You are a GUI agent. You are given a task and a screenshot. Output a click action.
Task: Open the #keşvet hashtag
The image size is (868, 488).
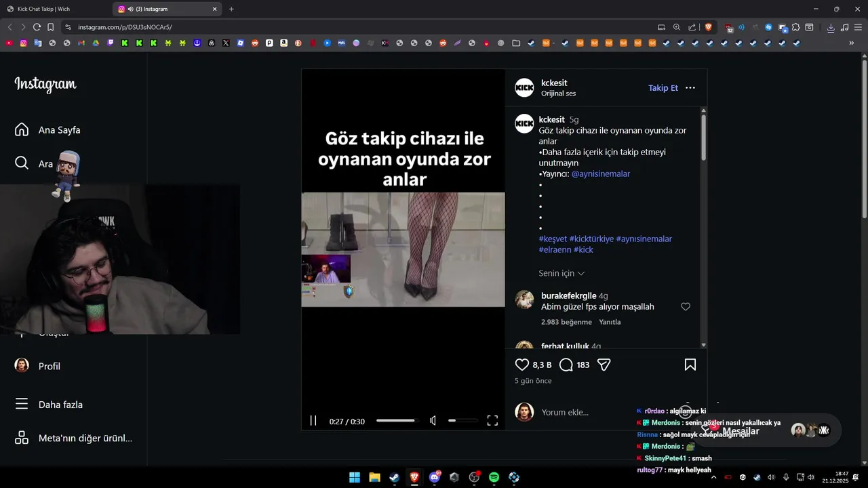pyautogui.click(x=553, y=239)
